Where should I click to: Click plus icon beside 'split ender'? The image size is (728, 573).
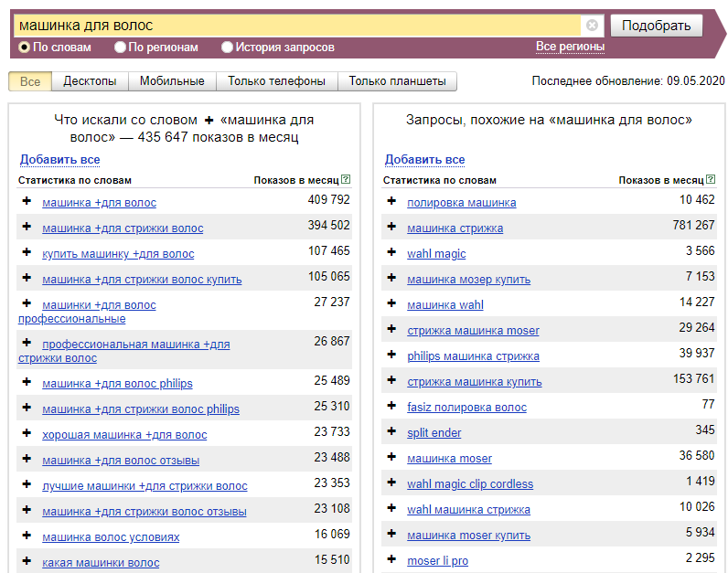tap(391, 430)
